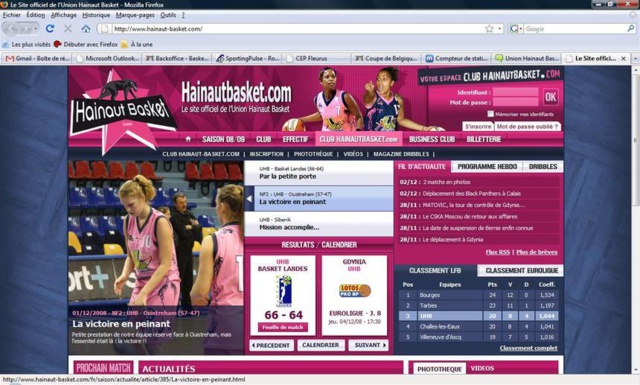Reload the page with the refresh icon
This screenshot has height=385, width=640.
pos(50,29)
